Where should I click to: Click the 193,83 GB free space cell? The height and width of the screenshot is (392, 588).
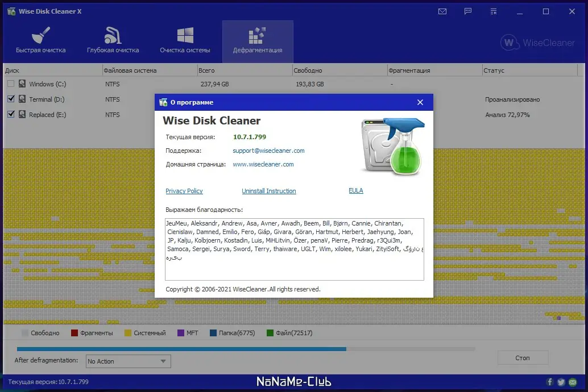point(310,84)
